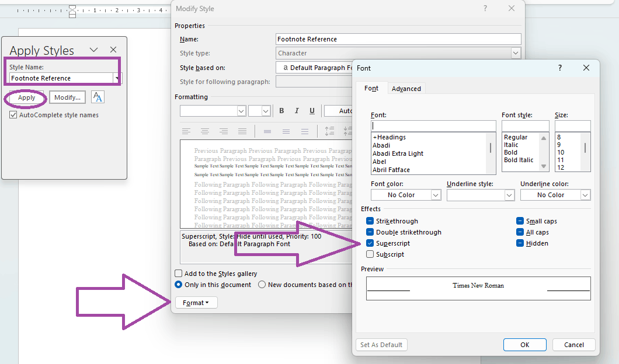619x364 pixels.
Task: Select Bold Italic font style
Action: 519,160
